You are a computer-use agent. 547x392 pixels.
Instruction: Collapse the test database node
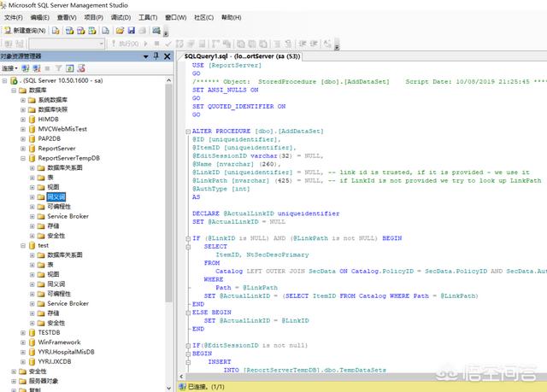[23, 246]
